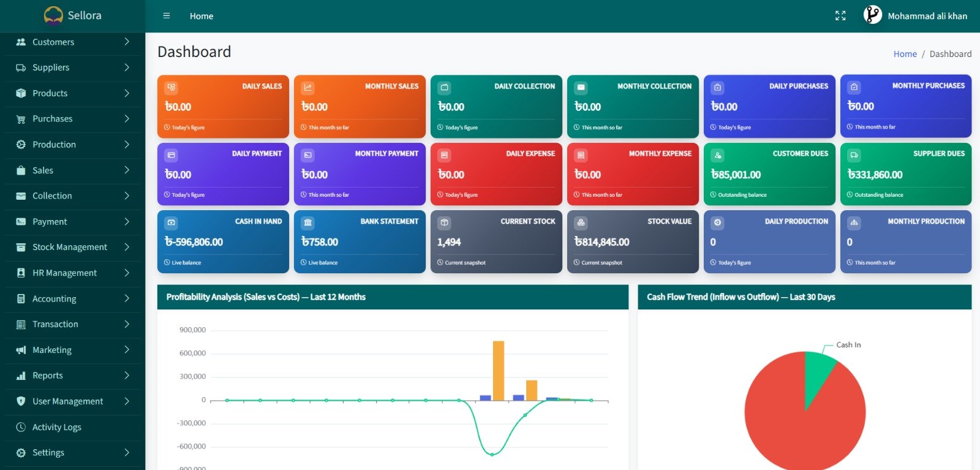Click the Activity Logs clock icon
Screen dimensions: 980x470
click(21, 427)
